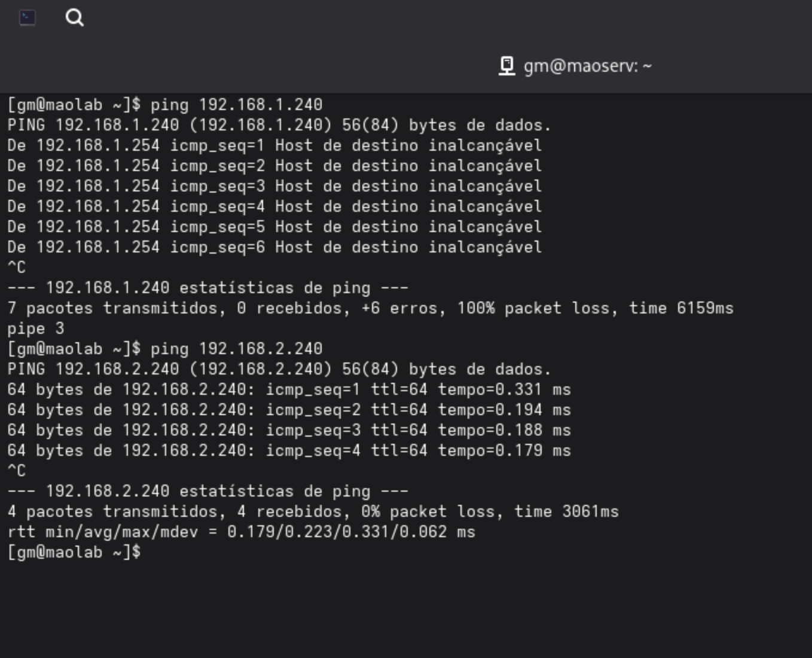Image resolution: width=812 pixels, height=658 pixels.
Task: Click the 'PING 192.168.2.240' bytes de dados line
Action: [x=279, y=369]
